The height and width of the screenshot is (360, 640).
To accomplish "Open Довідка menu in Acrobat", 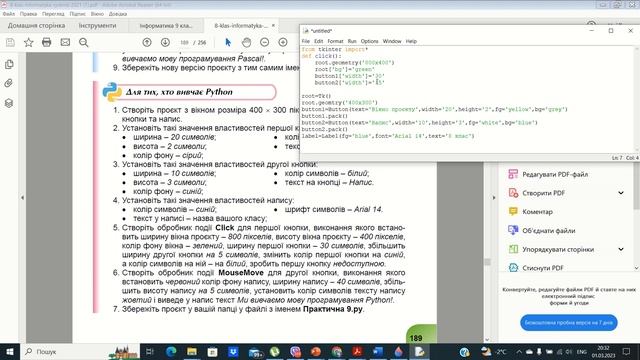I will click(118, 14).
